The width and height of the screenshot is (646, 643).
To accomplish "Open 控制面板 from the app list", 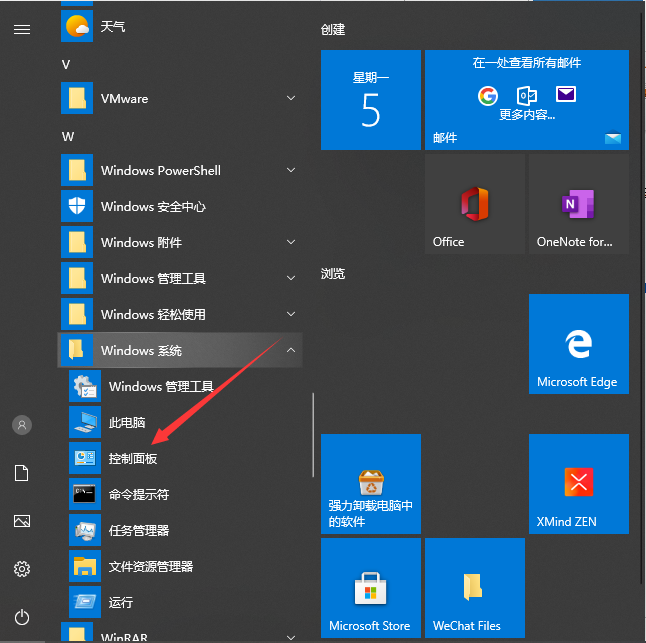I will [133, 458].
